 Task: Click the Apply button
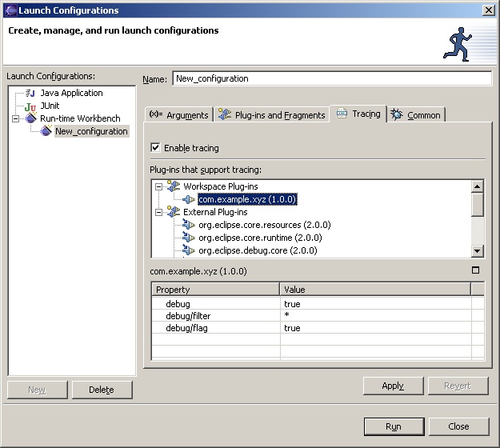pyautogui.click(x=393, y=386)
